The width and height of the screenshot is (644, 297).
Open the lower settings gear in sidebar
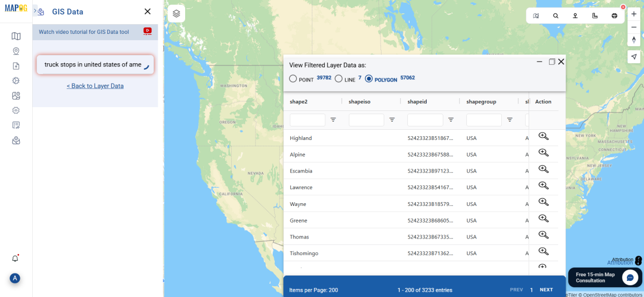16,110
